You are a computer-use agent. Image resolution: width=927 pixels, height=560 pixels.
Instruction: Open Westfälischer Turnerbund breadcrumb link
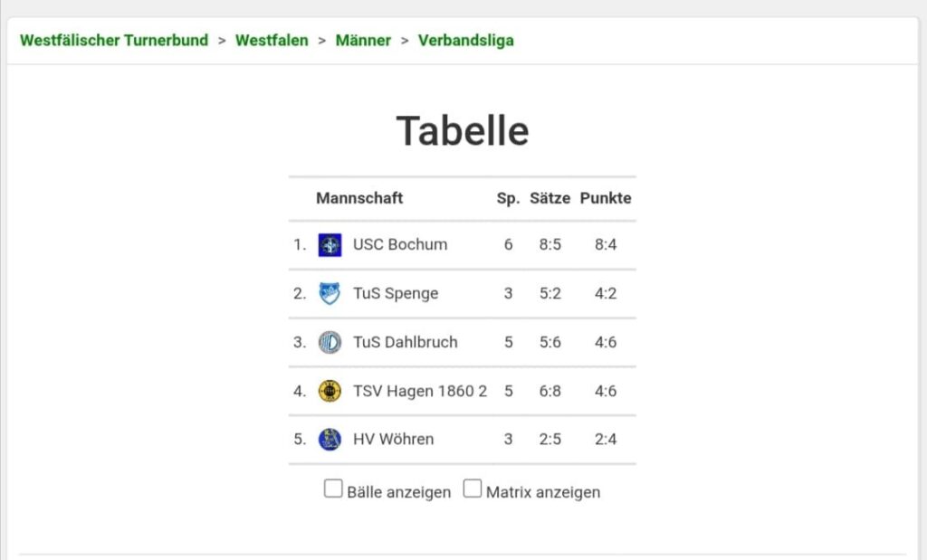114,40
